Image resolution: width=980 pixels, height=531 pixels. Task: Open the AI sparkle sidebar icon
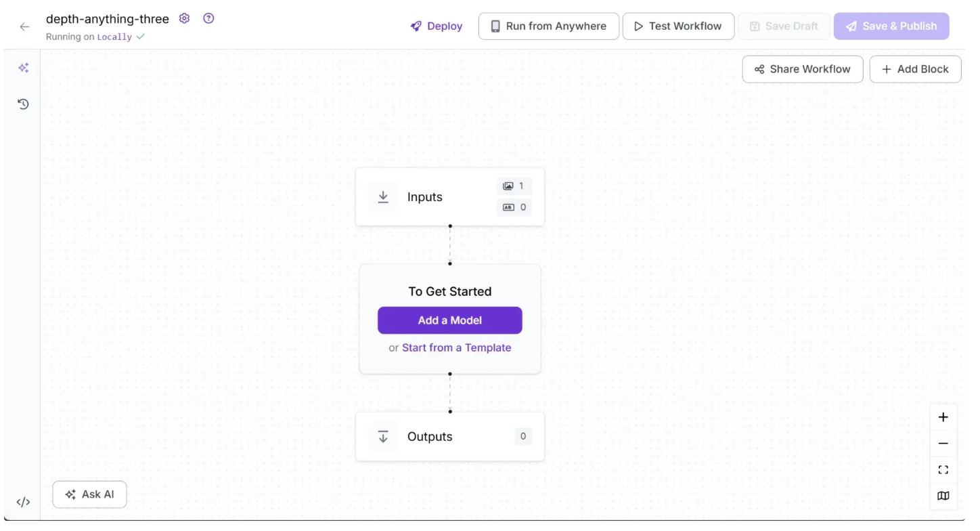tap(24, 68)
